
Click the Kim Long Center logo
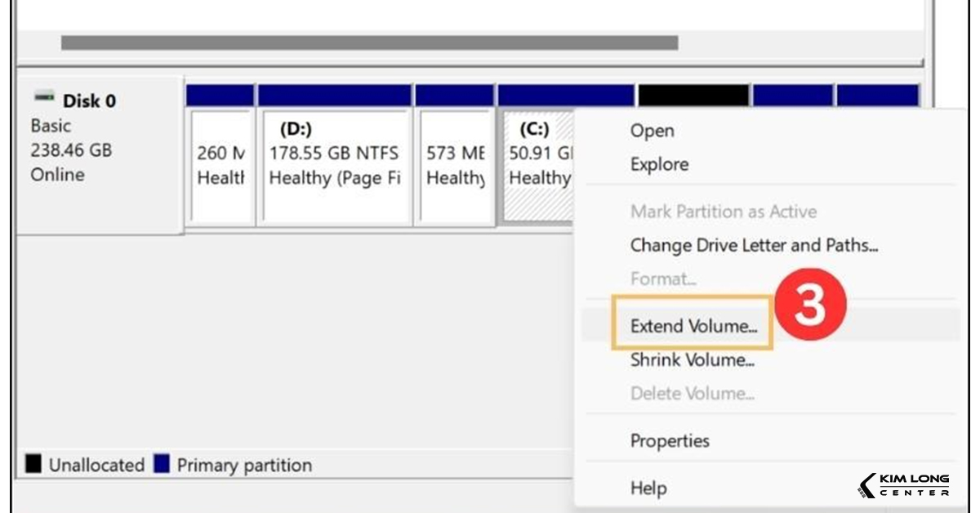[904, 485]
